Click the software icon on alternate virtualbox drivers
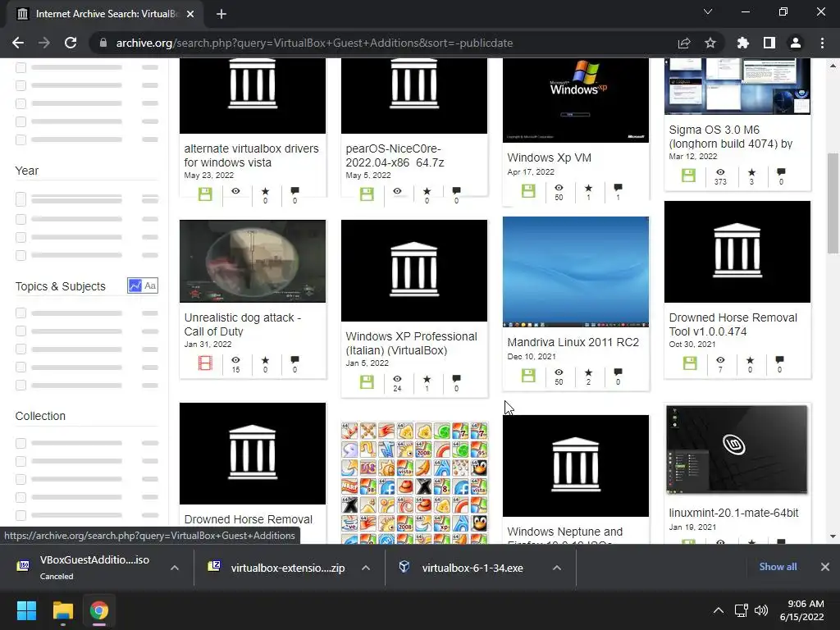The width and height of the screenshot is (840, 630). click(x=205, y=194)
